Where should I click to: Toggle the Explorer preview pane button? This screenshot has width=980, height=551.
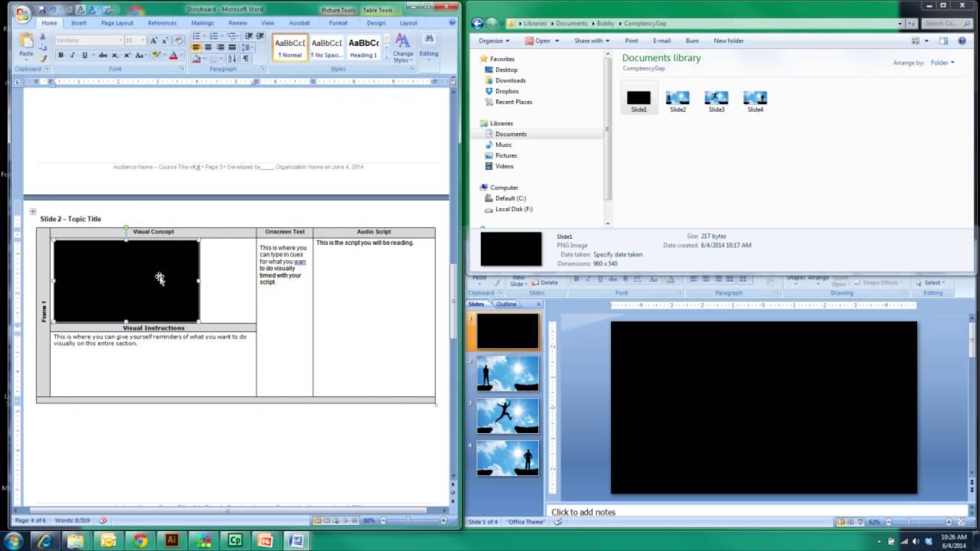pos(944,41)
